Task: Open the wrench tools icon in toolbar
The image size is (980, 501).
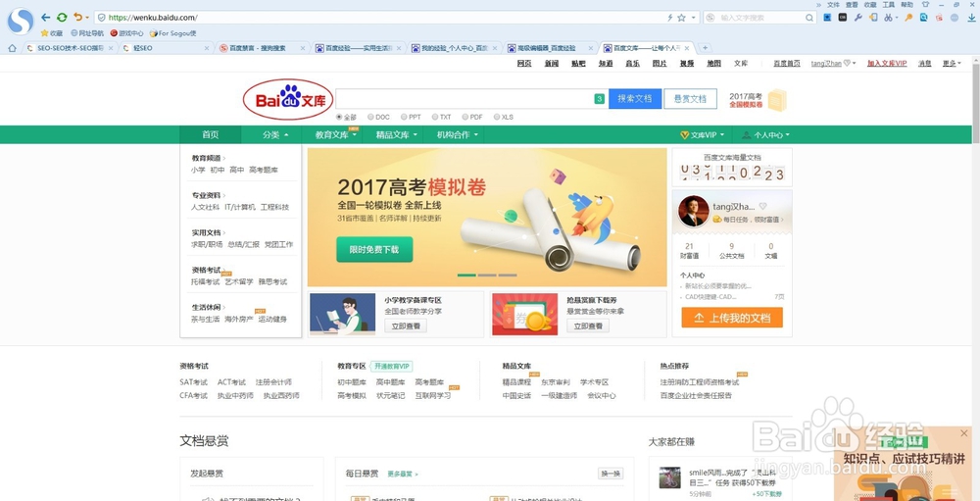Action: point(858,18)
